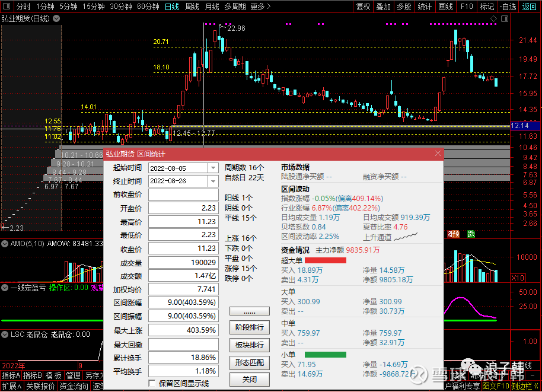This screenshot has height=392, width=542.
Task: Click the 关闭 button in the dialog
Action: click(x=250, y=380)
